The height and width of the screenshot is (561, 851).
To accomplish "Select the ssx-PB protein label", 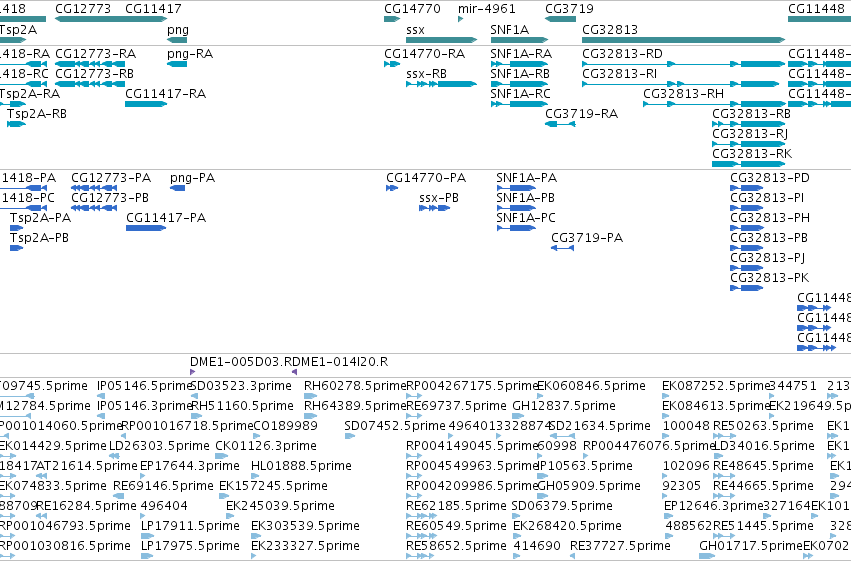I will coord(439,198).
